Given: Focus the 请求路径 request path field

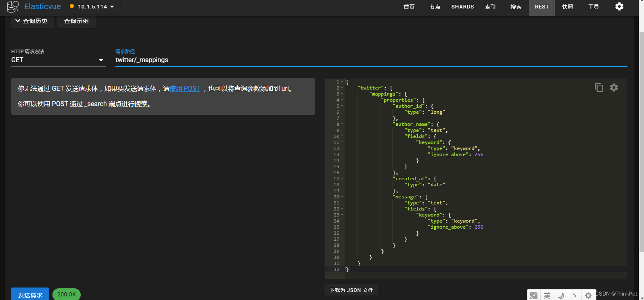Looking at the screenshot, I should [x=371, y=60].
